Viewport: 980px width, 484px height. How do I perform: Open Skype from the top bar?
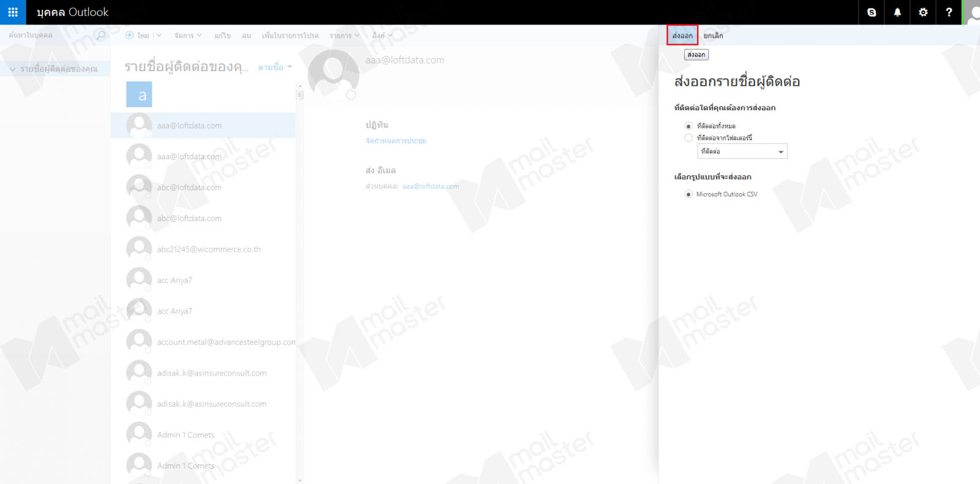click(872, 12)
